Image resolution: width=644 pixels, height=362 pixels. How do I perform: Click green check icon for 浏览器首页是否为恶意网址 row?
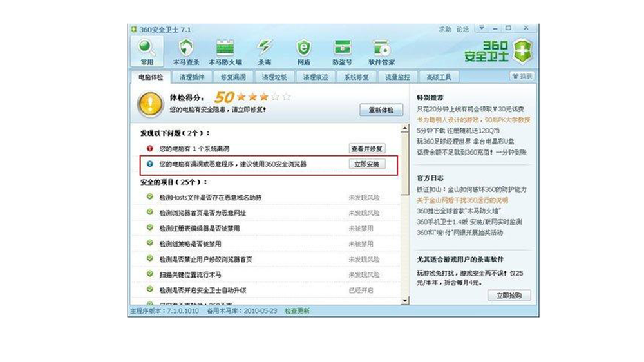click(x=150, y=212)
